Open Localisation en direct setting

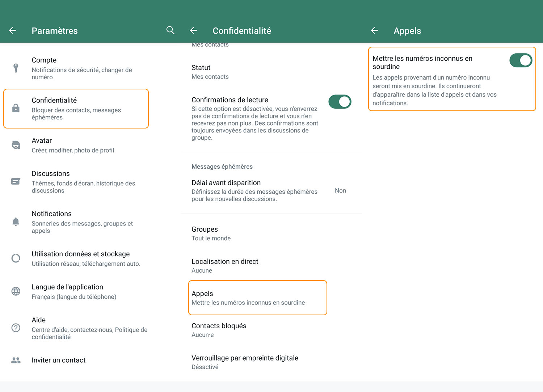pos(271,266)
